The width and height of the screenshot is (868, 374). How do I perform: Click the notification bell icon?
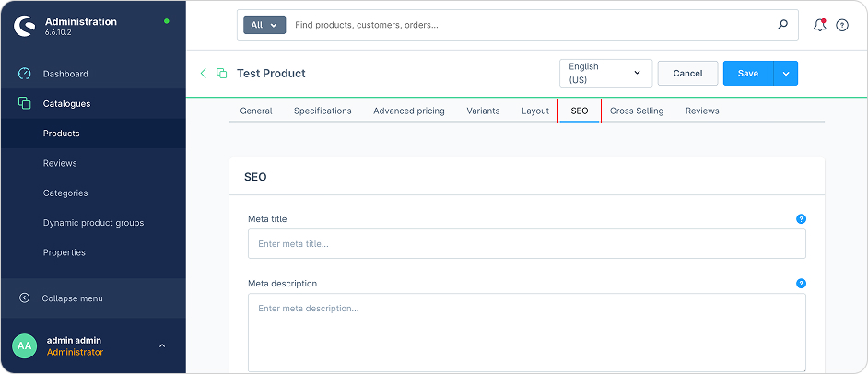click(819, 25)
